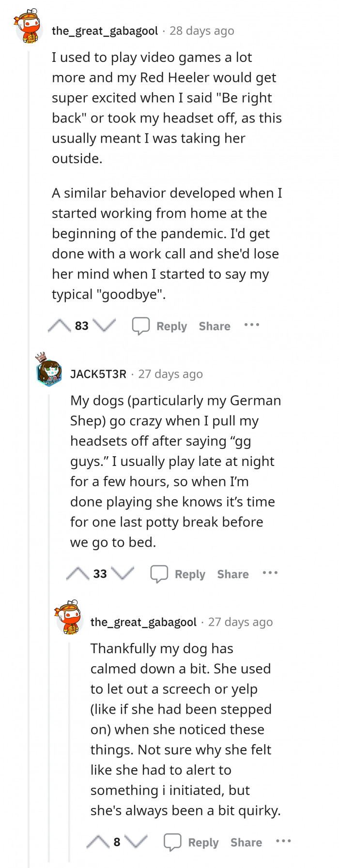Reply to the 'calmed down a bit' comment
Image resolution: width=339 pixels, height=868 pixels.
[203, 842]
